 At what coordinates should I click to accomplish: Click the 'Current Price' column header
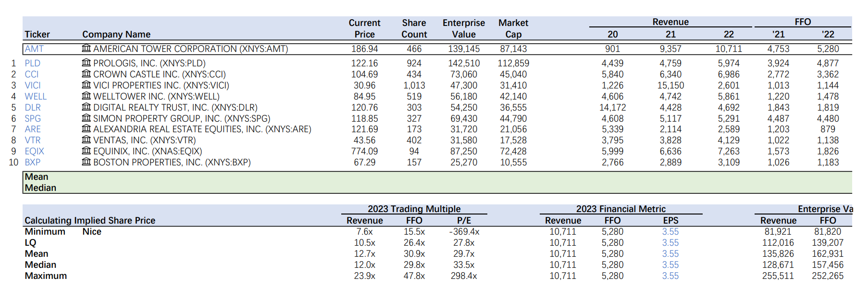pyautogui.click(x=365, y=29)
